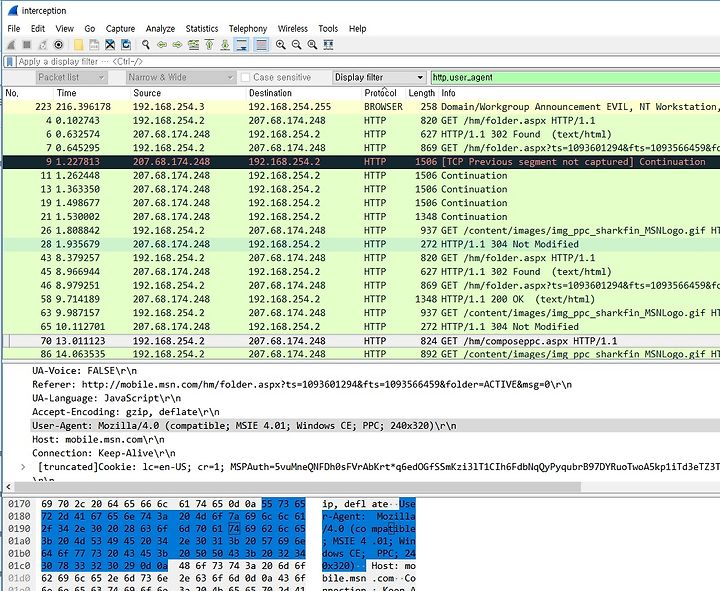The height and width of the screenshot is (591, 720).
Task: Open the View menu
Action: click(65, 28)
